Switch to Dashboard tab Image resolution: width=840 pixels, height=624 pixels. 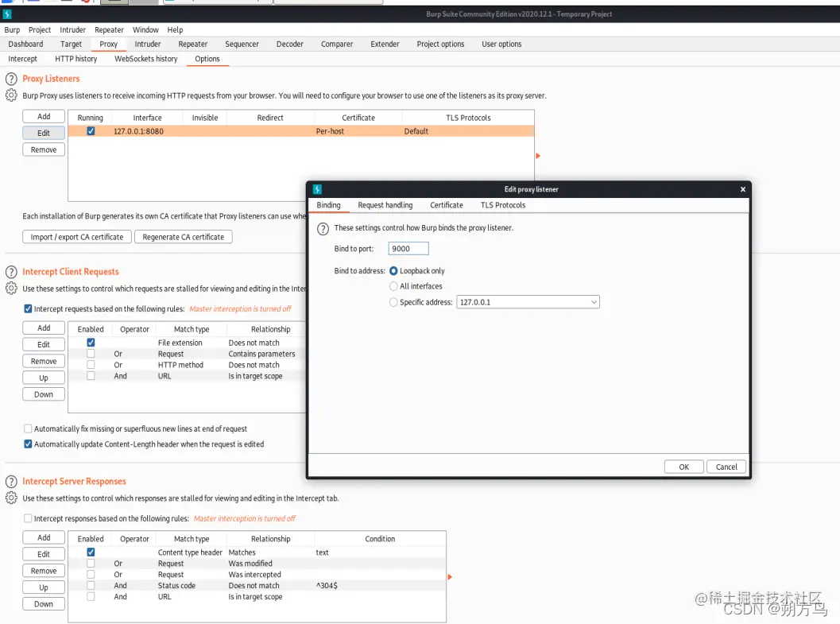tap(25, 44)
